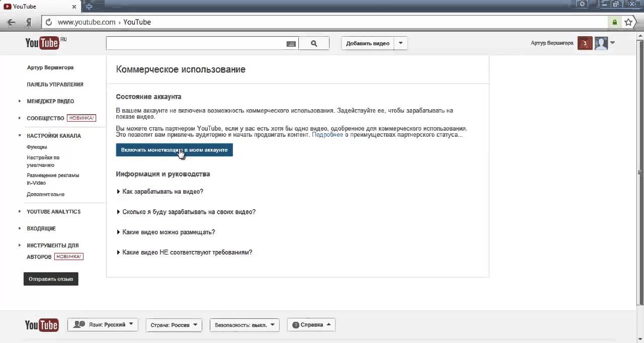Select the YouTube browser tab
Screen dimensions: 644x343
coord(40,7)
